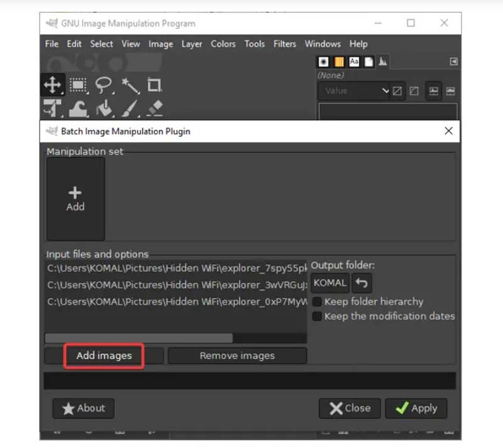The width and height of the screenshot is (503, 448).
Task: Open the Document History tab
Action: 369,61
